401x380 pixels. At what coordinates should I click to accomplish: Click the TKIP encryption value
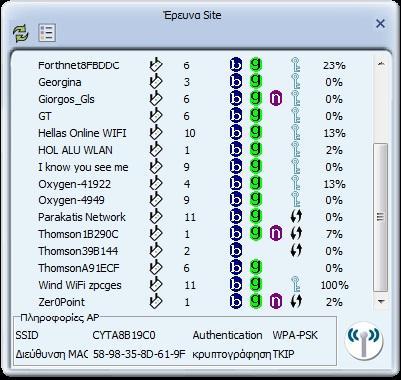click(x=283, y=354)
